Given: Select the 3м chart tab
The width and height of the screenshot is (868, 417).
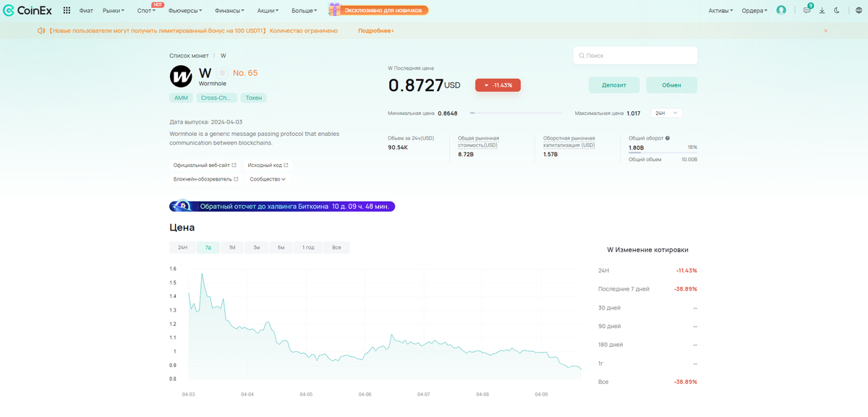Looking at the screenshot, I should [x=257, y=247].
